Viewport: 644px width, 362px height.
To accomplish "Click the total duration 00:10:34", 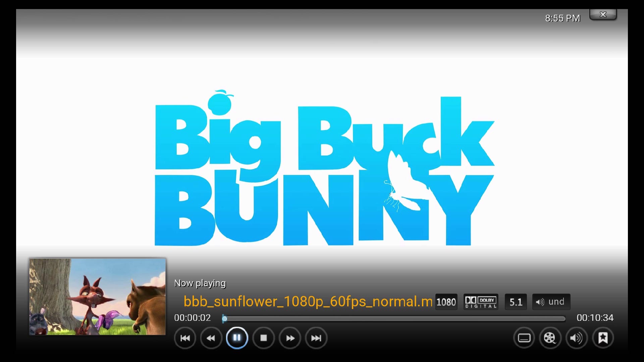I will pos(595,318).
